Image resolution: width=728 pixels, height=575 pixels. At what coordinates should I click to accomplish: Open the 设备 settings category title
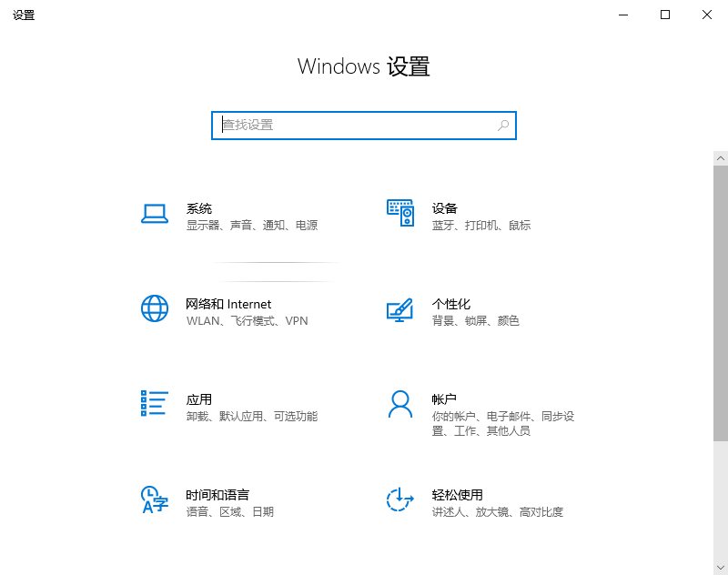445,208
